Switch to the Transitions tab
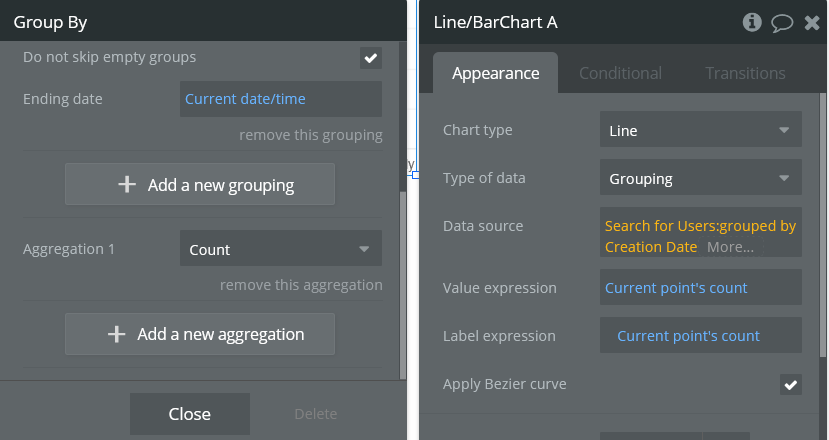 coord(745,73)
